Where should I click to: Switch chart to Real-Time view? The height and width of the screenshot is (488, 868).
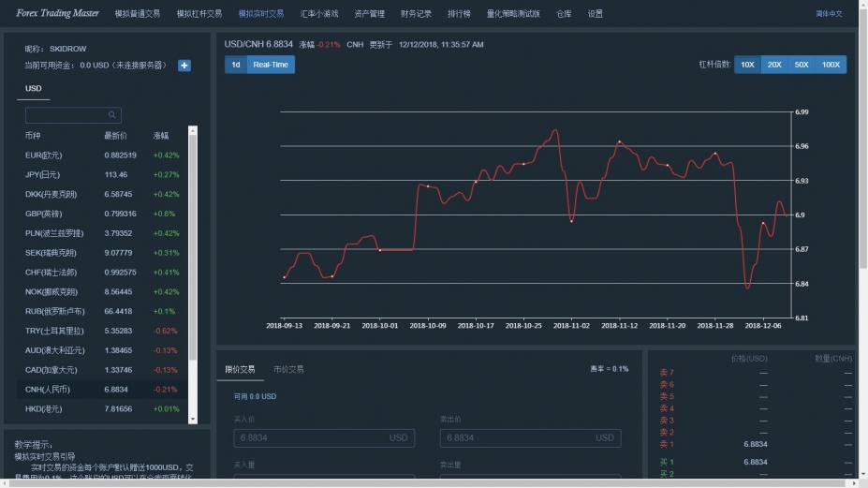(x=271, y=65)
